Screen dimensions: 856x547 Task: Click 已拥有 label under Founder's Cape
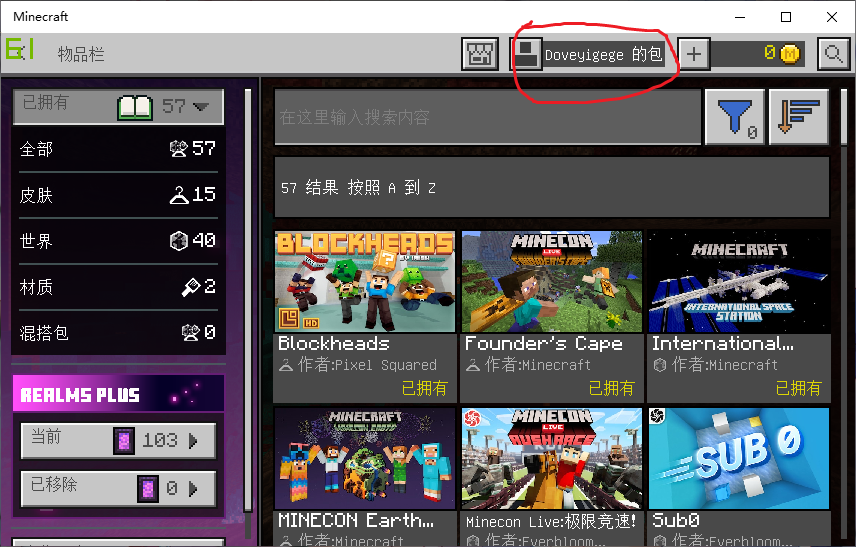(611, 388)
